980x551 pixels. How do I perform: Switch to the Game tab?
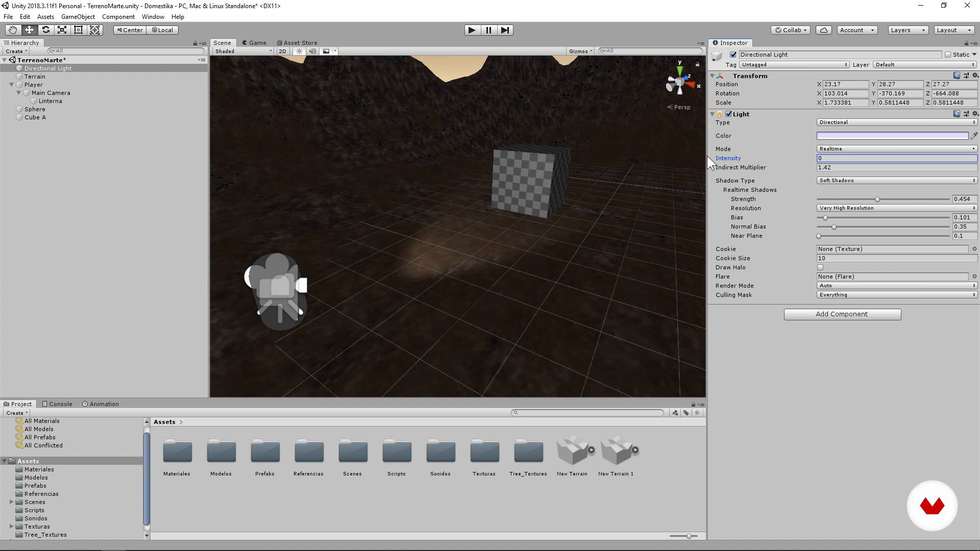pyautogui.click(x=254, y=43)
